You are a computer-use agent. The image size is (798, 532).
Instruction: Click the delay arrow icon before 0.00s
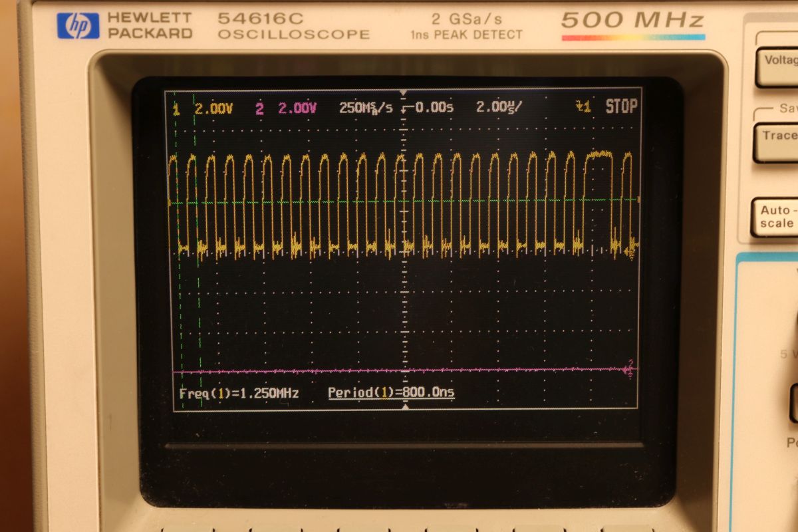point(407,108)
